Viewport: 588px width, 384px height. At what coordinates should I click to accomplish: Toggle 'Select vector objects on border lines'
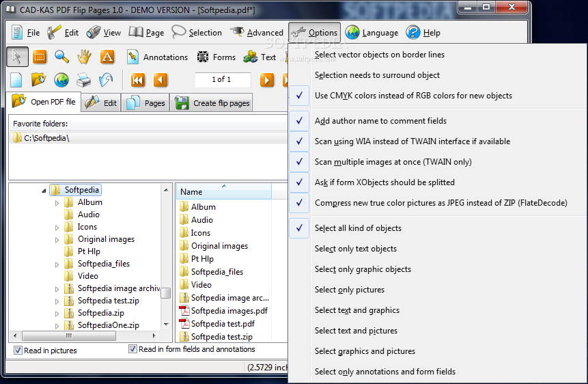point(437,55)
